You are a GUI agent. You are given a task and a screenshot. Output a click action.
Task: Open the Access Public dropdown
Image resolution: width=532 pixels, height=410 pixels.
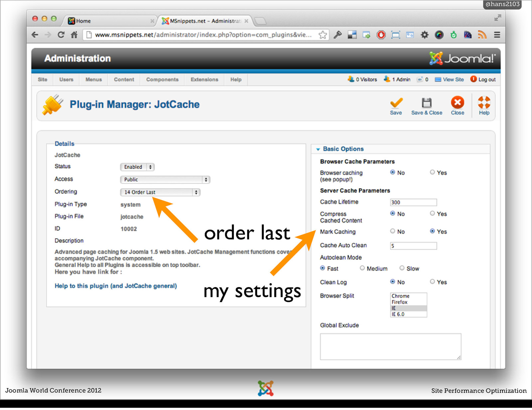(165, 180)
